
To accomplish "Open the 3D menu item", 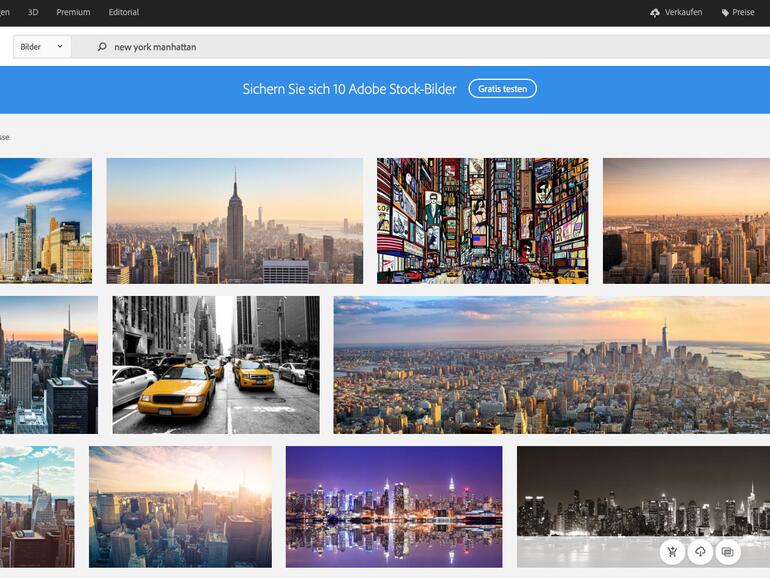I will pyautogui.click(x=33, y=12).
